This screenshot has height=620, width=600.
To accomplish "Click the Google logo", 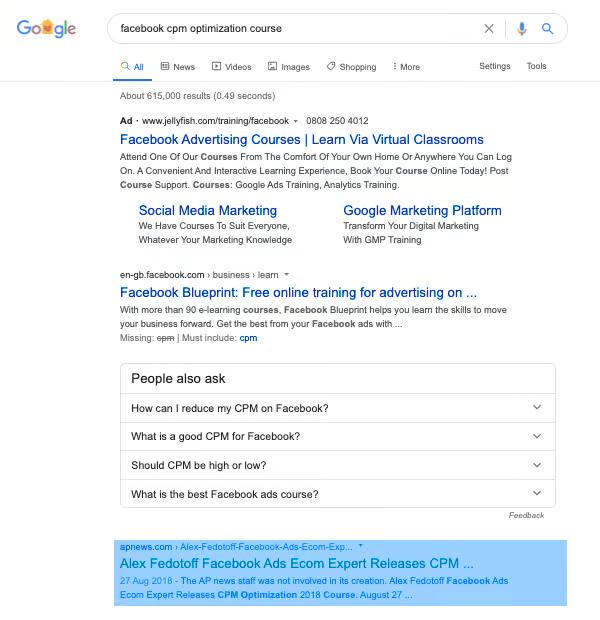I will pos(46,28).
